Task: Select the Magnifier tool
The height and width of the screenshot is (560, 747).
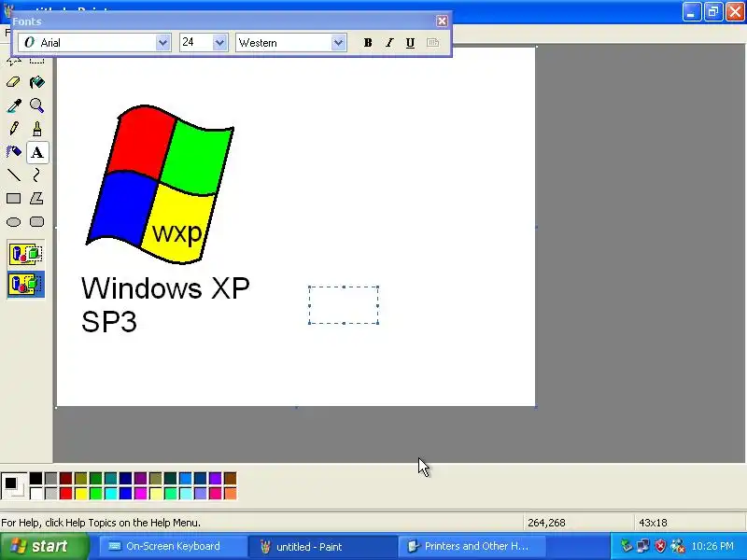Action: 37,105
